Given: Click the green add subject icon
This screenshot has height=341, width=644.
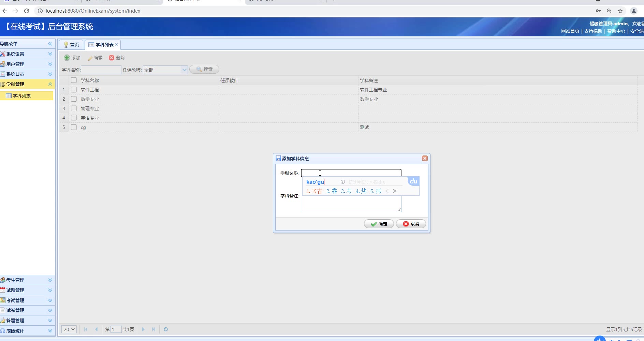Looking at the screenshot, I should [x=67, y=58].
